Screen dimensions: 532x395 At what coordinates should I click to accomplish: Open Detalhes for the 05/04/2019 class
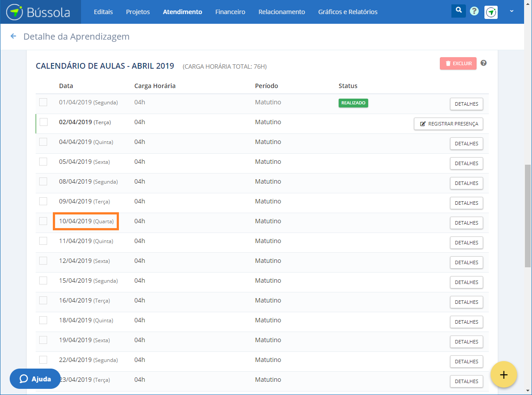(466, 163)
